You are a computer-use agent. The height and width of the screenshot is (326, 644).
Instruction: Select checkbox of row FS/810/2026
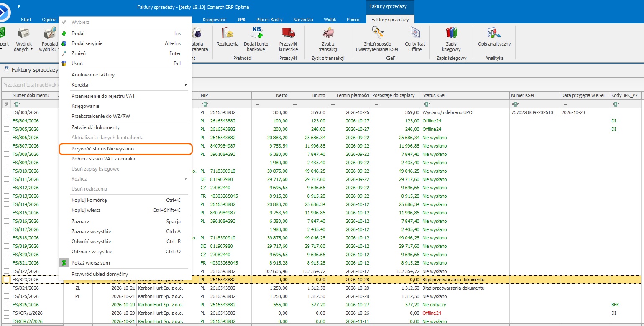(x=7, y=171)
